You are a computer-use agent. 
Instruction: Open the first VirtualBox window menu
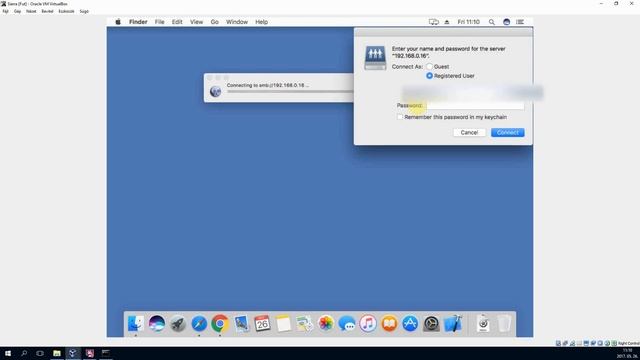(5, 11)
